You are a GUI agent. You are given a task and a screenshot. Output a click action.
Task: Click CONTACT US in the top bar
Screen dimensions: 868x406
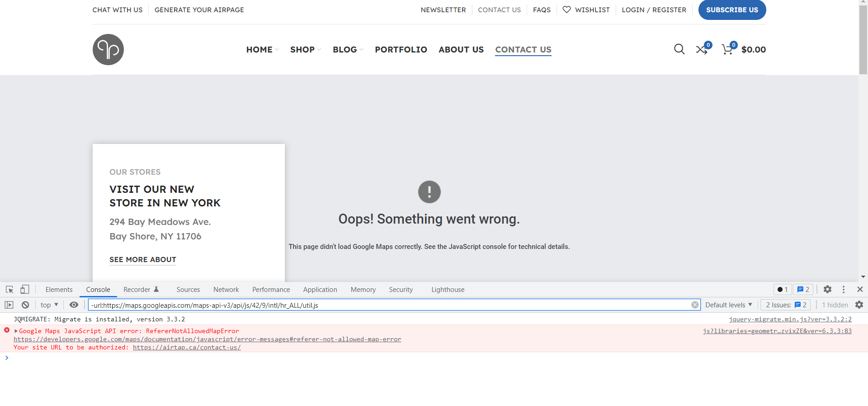pyautogui.click(x=499, y=10)
